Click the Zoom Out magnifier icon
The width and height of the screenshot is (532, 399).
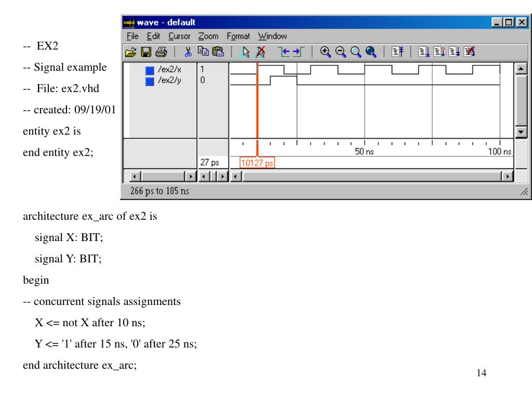pyautogui.click(x=340, y=52)
